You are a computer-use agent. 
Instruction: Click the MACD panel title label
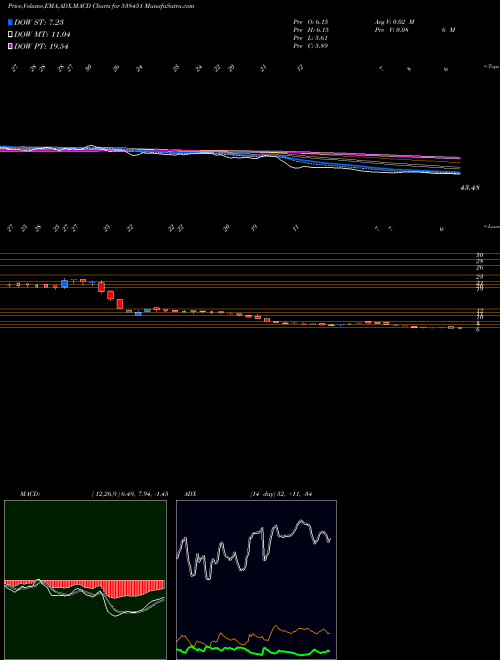[29, 494]
